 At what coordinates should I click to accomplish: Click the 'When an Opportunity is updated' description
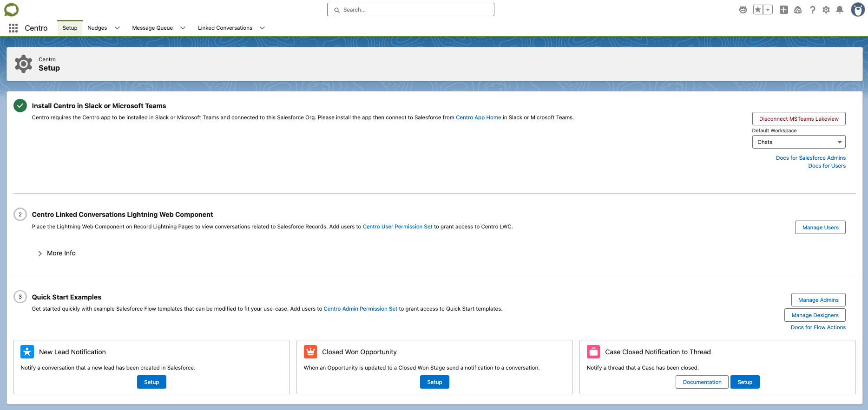point(421,368)
